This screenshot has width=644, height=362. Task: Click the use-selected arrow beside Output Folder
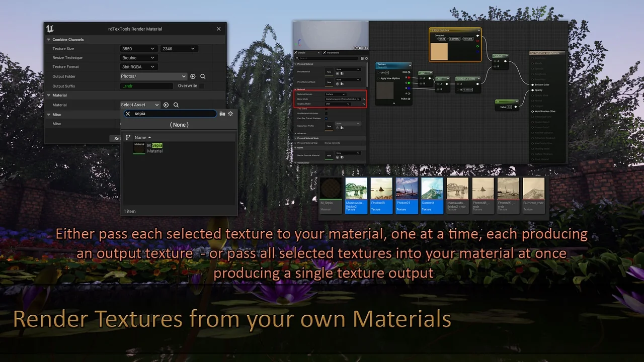(x=193, y=76)
